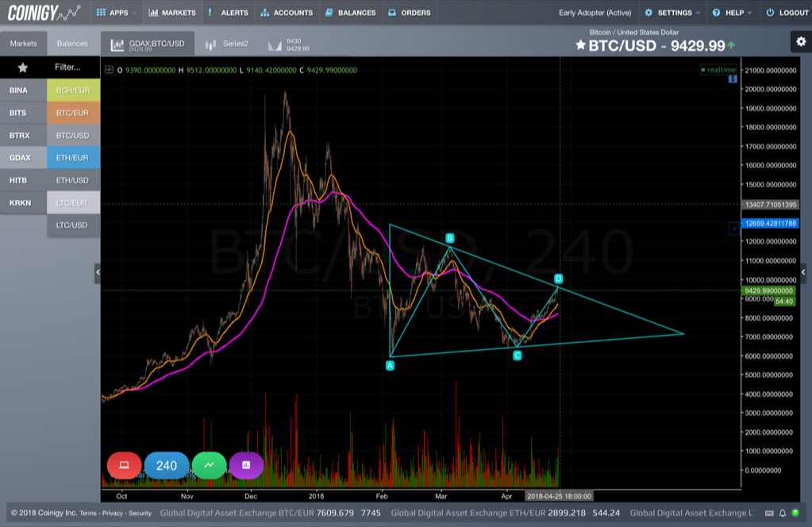This screenshot has height=527, width=812.
Task: Choose the ETH/USD market
Action: click(73, 180)
